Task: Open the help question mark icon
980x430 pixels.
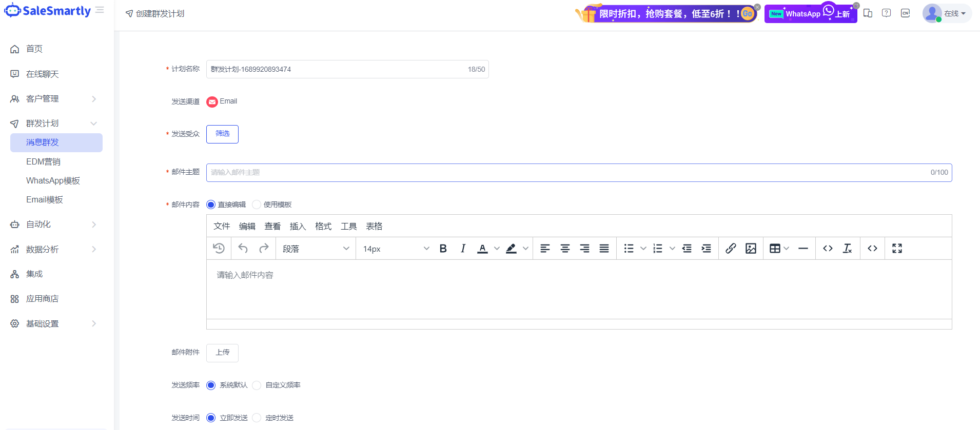Action: (x=887, y=13)
